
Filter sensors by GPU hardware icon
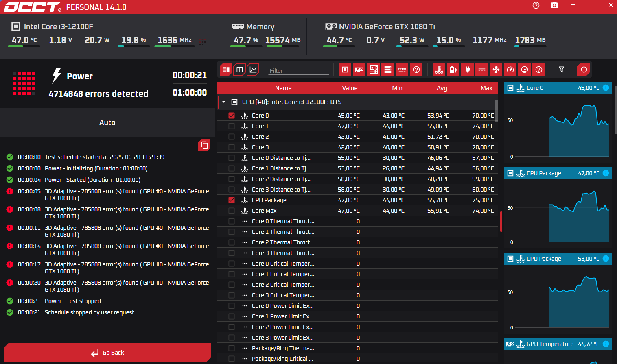pos(359,70)
